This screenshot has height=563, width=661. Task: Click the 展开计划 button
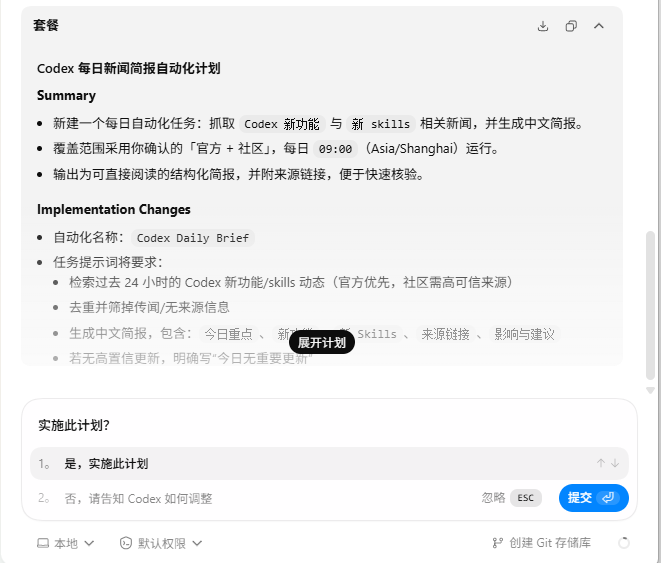(x=322, y=343)
